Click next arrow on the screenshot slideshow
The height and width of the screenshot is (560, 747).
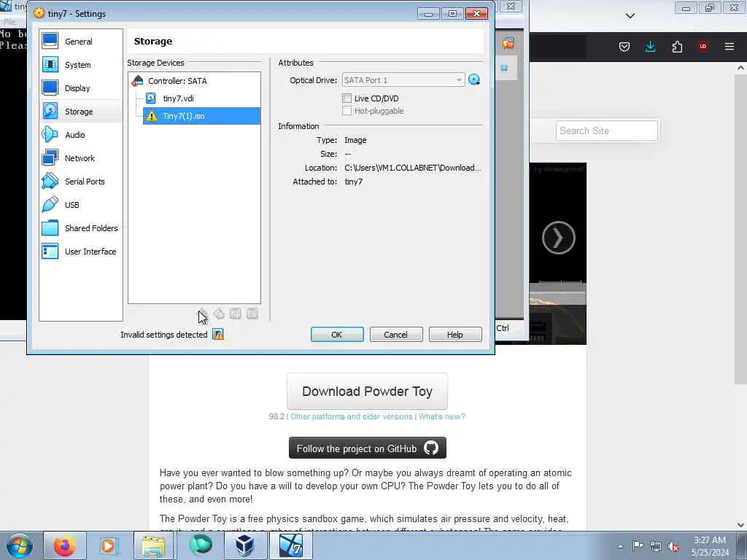[x=558, y=238]
